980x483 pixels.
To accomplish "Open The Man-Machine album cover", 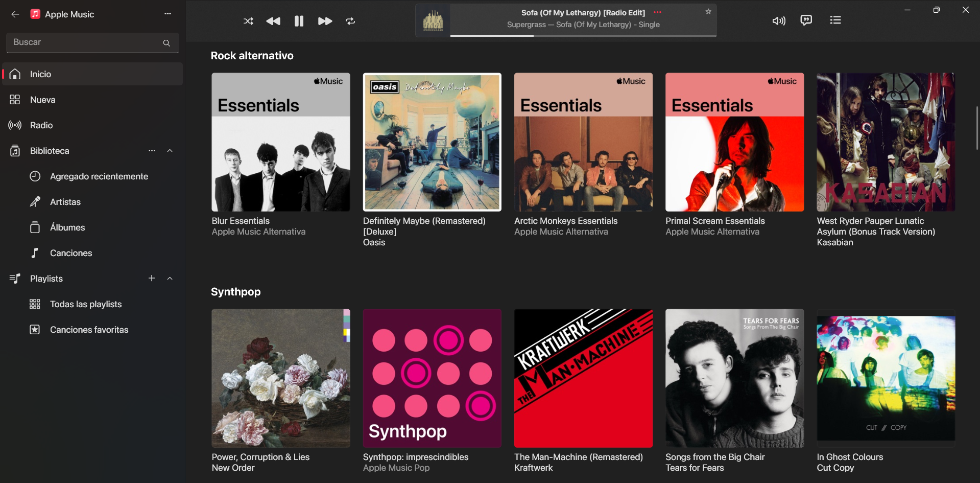I will pos(583,378).
